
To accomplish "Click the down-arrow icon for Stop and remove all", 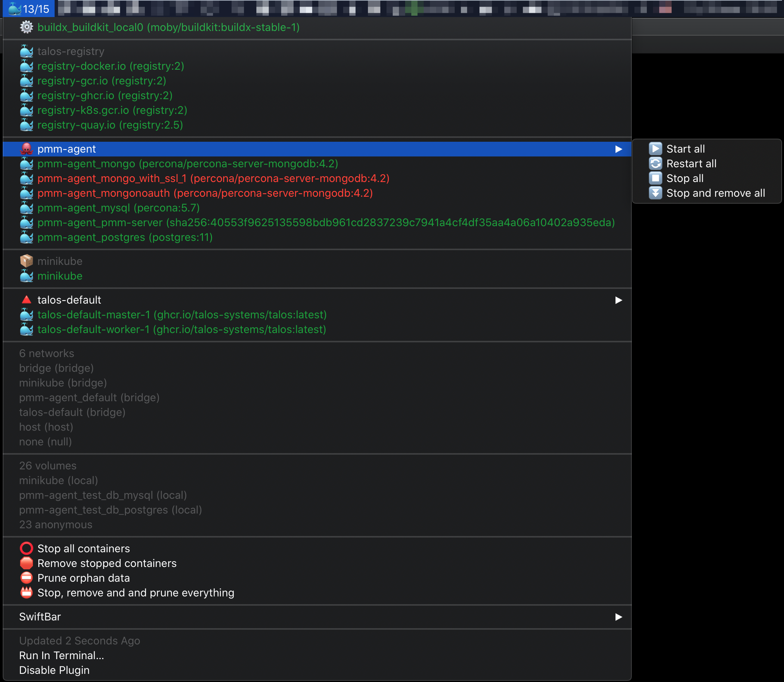I will 655,193.
